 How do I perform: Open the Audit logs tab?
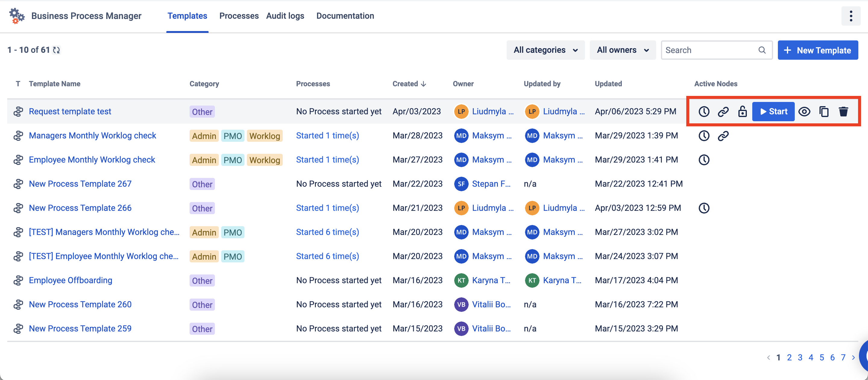(285, 16)
